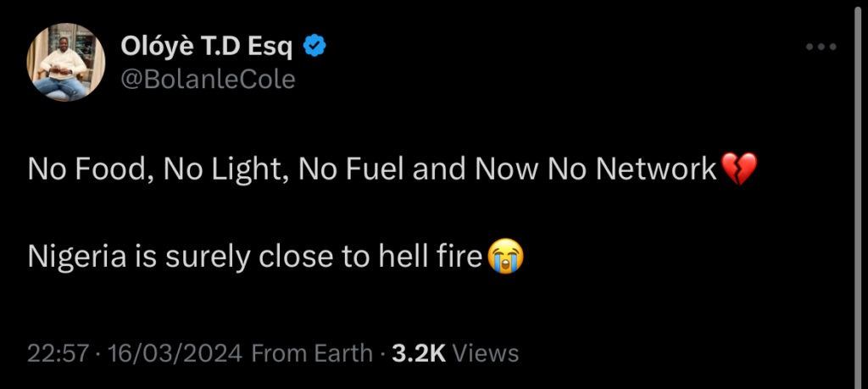Click the blue verified badge
The height and width of the screenshot is (389, 868).
[x=314, y=47]
